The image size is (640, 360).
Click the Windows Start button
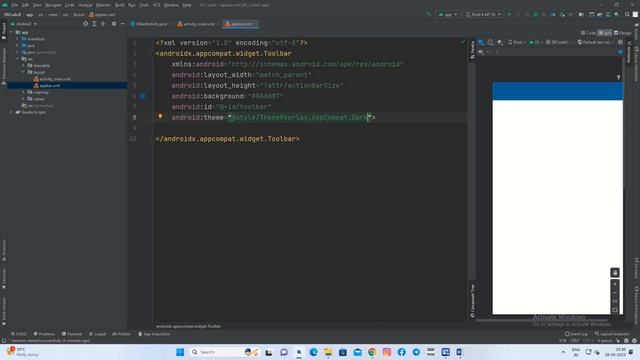click(x=180, y=352)
